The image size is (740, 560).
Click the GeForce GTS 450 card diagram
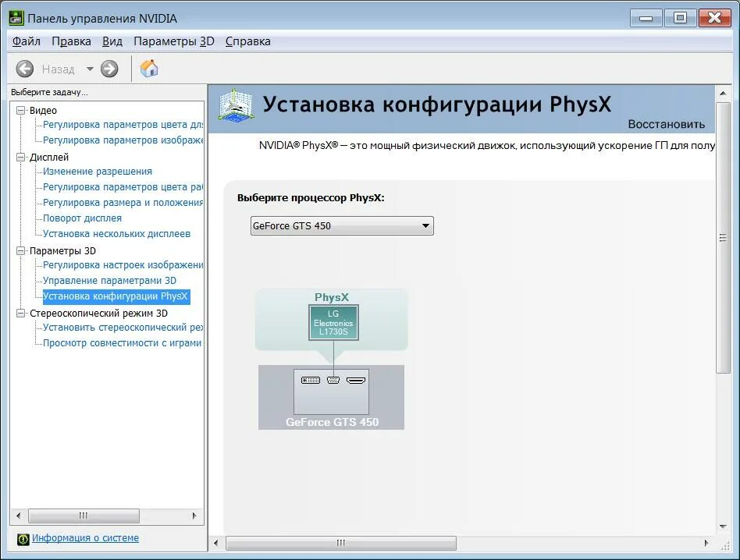[331, 397]
